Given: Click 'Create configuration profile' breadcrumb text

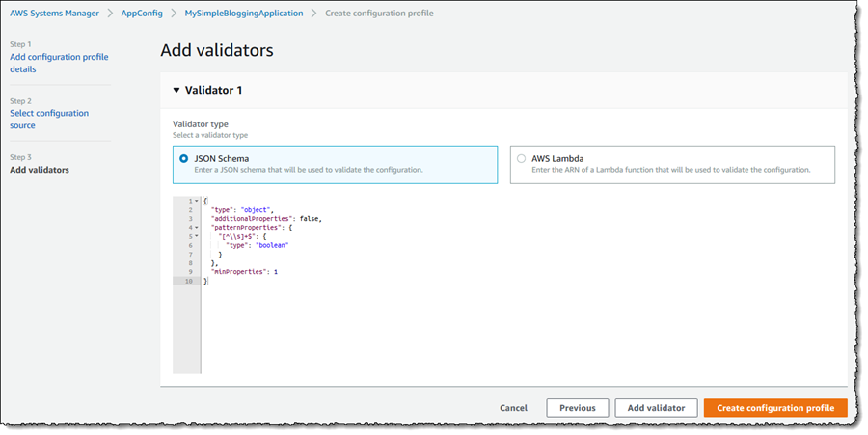Looking at the screenshot, I should pyautogui.click(x=379, y=14).
